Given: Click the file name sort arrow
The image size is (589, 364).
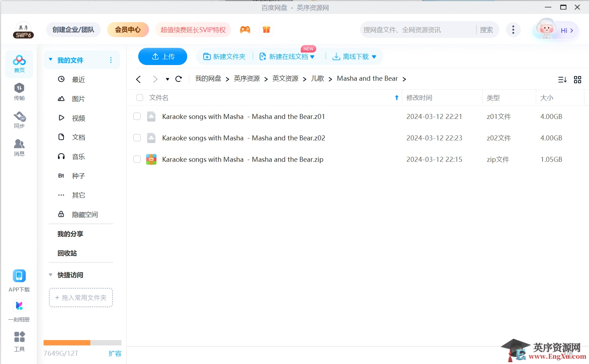Looking at the screenshot, I should pos(396,98).
